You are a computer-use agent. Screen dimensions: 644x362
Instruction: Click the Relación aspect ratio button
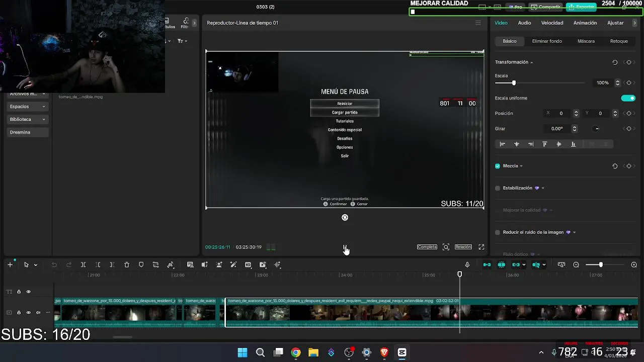[463, 247]
